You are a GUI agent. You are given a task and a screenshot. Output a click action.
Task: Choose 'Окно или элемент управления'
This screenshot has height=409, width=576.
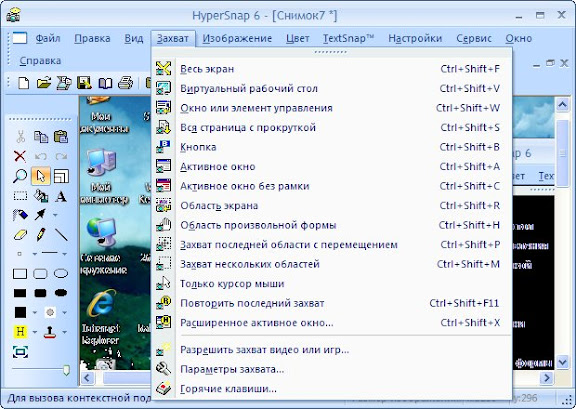point(331,108)
